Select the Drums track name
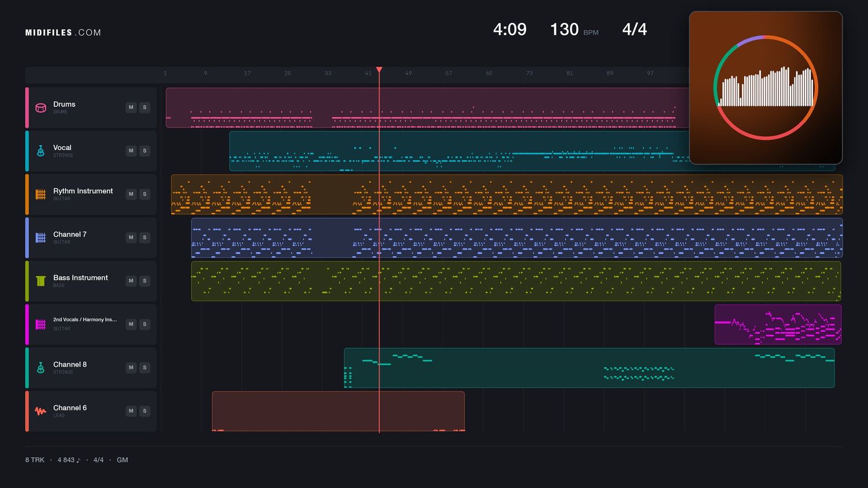This screenshot has width=868, height=488. click(64, 105)
